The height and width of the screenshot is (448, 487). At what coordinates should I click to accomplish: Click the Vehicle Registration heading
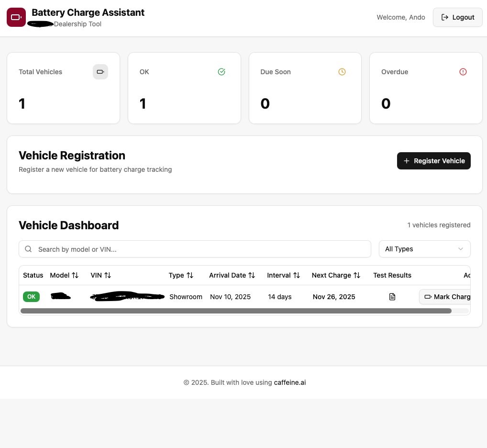click(x=72, y=156)
